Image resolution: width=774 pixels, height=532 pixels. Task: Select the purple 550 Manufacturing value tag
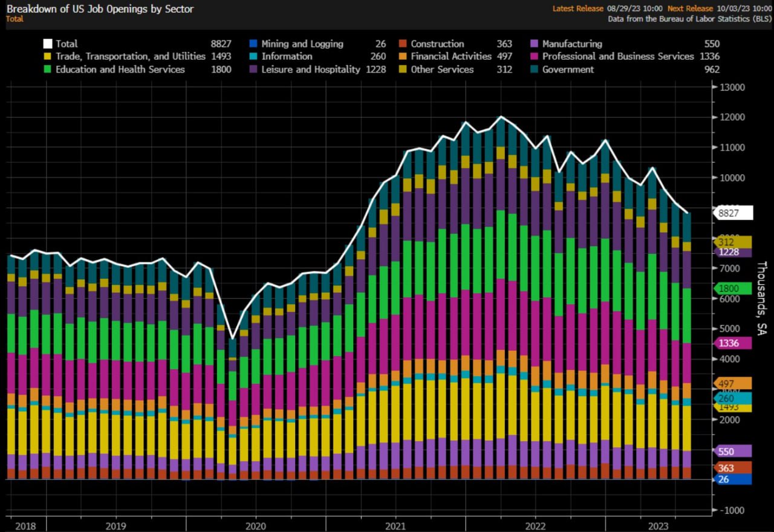732,451
